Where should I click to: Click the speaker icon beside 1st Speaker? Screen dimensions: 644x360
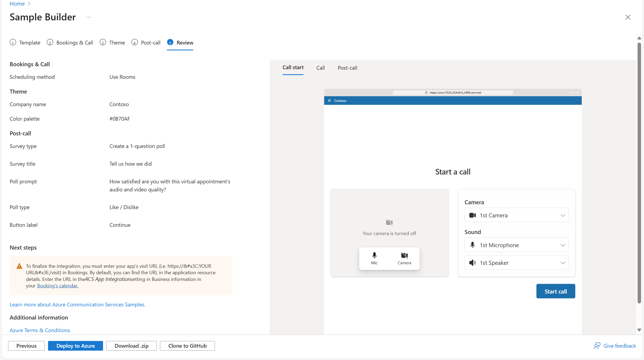click(472, 262)
